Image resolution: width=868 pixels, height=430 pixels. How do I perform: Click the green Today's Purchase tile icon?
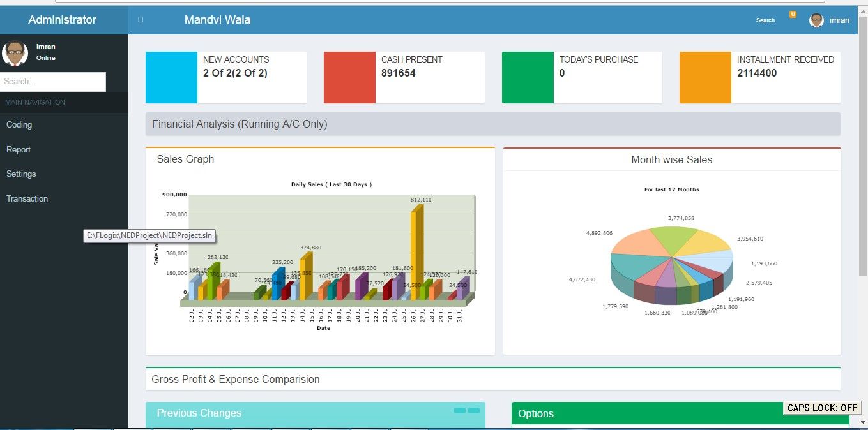coord(528,78)
